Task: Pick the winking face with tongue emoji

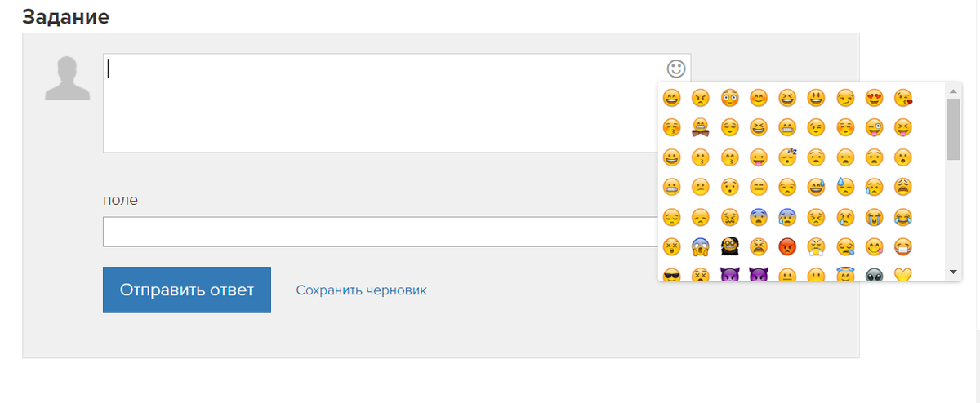Action: click(874, 128)
